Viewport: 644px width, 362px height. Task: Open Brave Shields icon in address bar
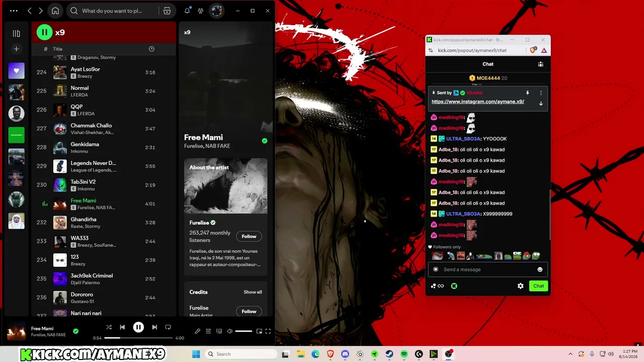(533, 50)
